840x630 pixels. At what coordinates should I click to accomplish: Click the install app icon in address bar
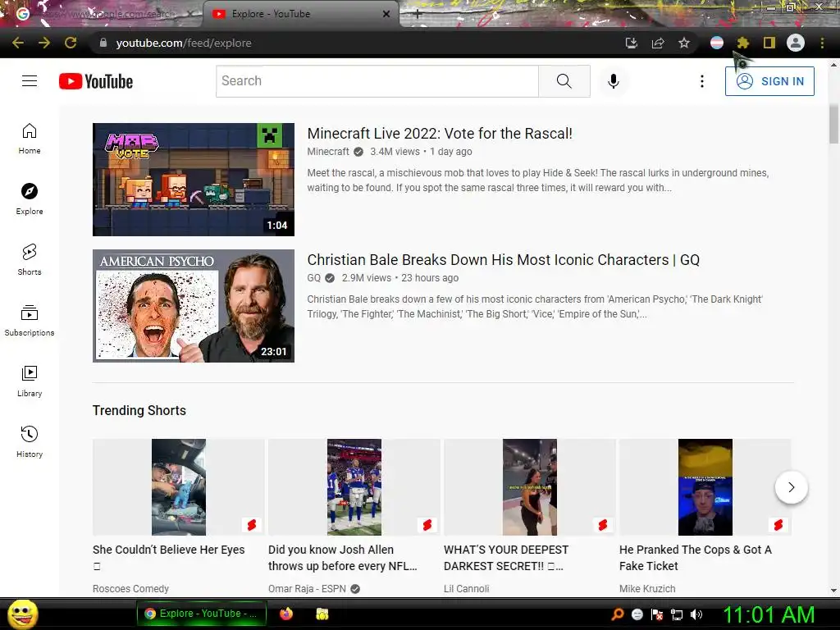click(632, 43)
